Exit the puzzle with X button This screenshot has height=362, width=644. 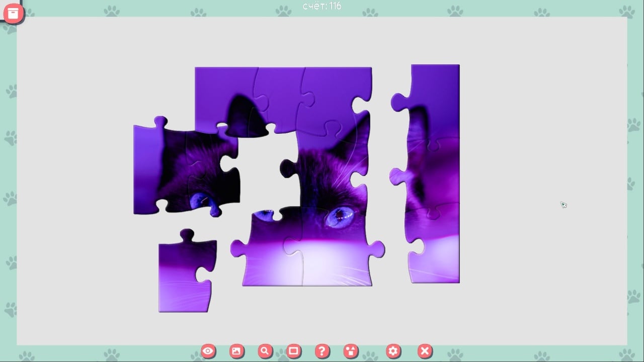[x=425, y=351]
